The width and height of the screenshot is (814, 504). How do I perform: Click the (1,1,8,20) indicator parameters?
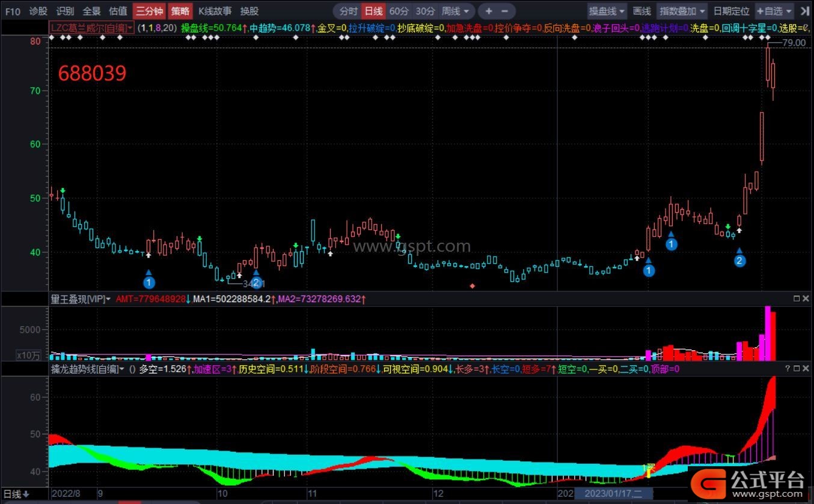[x=158, y=28]
